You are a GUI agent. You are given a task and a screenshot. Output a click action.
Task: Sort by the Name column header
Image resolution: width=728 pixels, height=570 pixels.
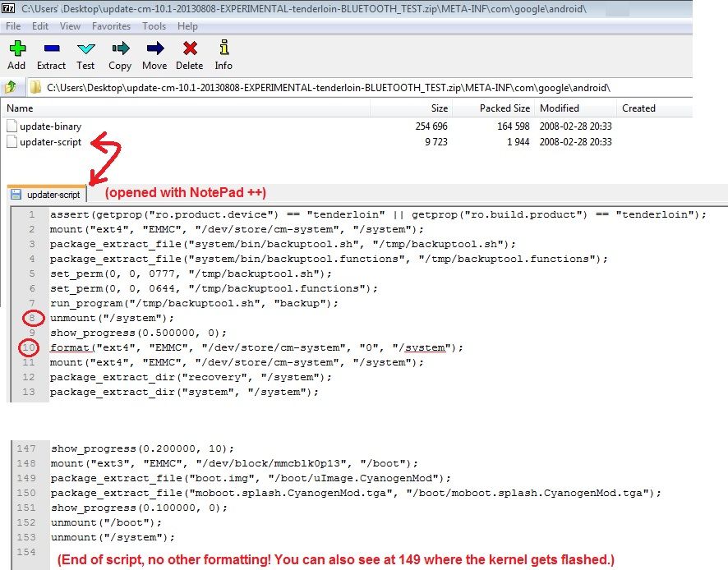coord(21,108)
